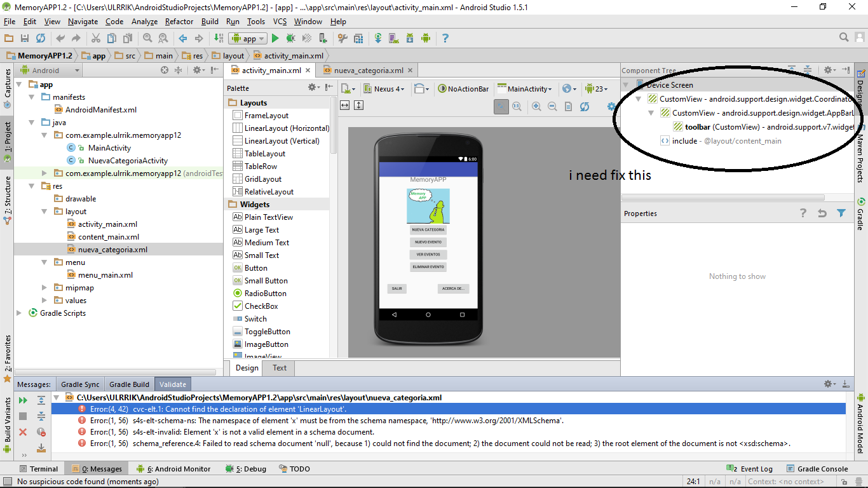Open the VCS menu
This screenshot has width=868, height=488.
pos(280,21)
